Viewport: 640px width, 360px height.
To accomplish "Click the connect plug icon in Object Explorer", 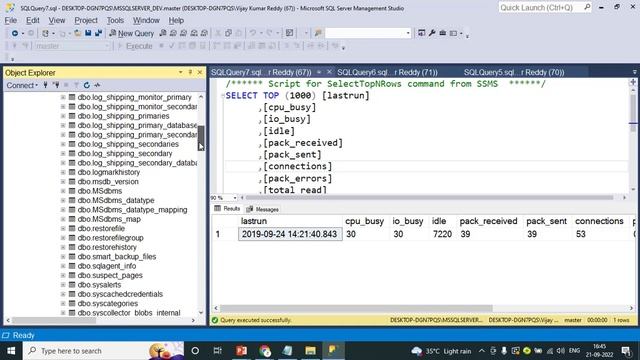I will tap(45, 85).
